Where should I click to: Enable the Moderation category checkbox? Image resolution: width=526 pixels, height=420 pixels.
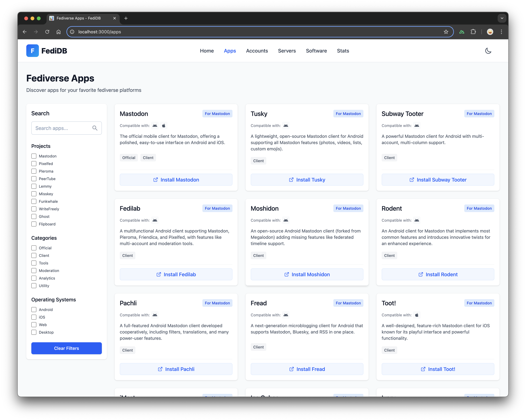tap(34, 271)
